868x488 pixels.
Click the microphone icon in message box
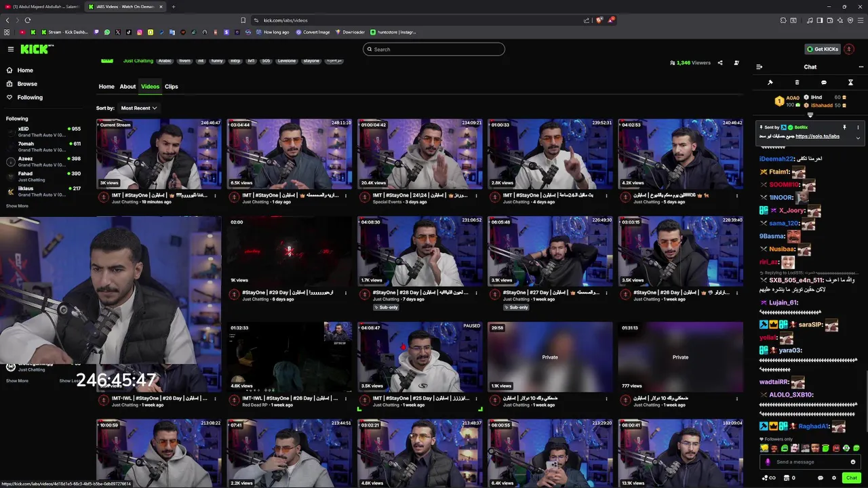[768, 462]
